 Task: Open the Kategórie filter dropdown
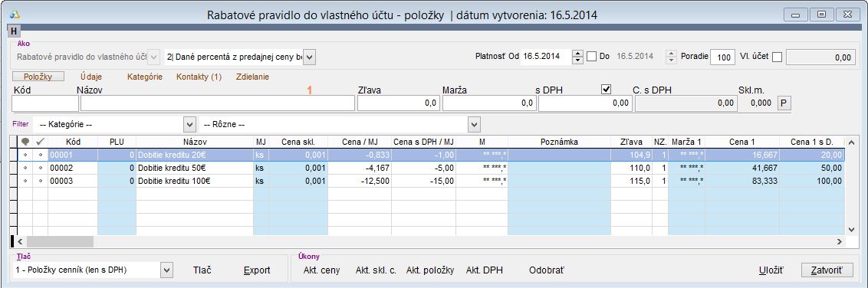190,124
